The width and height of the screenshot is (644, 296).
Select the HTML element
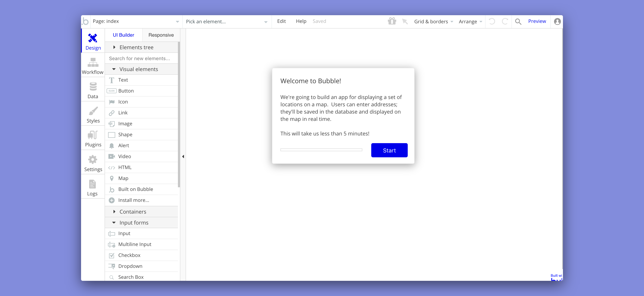click(x=141, y=167)
